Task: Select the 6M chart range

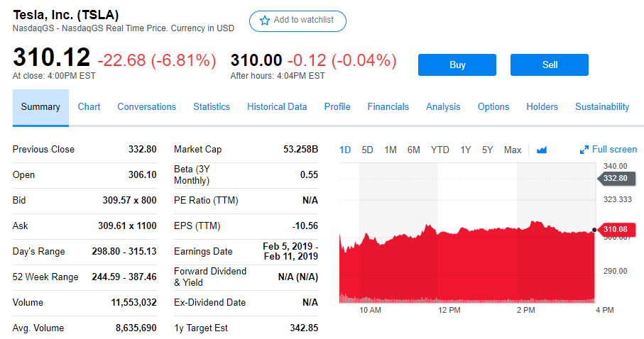Action: pos(413,150)
